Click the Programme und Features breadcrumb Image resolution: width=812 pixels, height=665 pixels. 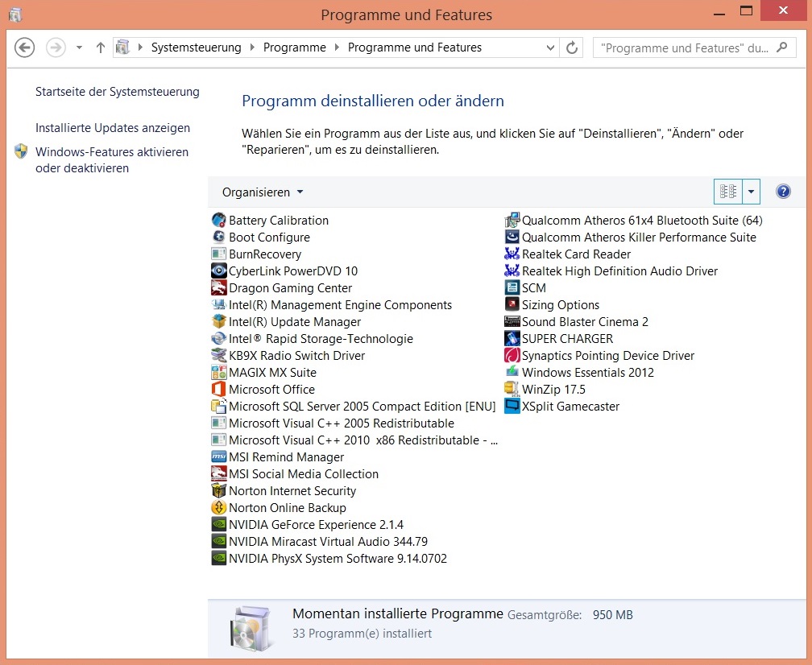[x=415, y=47]
